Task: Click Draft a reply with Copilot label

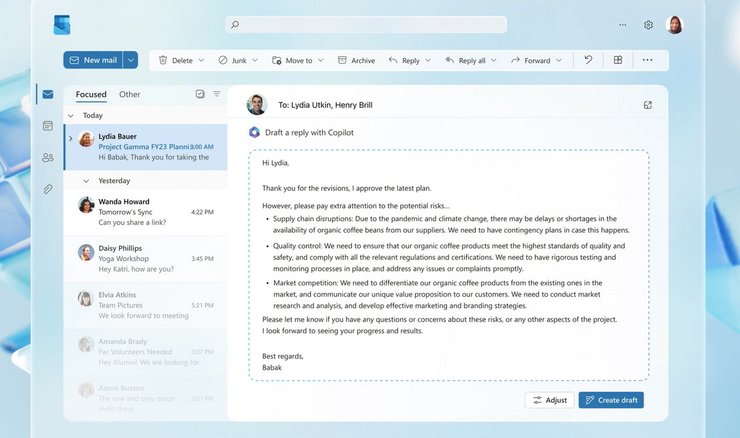Action: pos(309,133)
